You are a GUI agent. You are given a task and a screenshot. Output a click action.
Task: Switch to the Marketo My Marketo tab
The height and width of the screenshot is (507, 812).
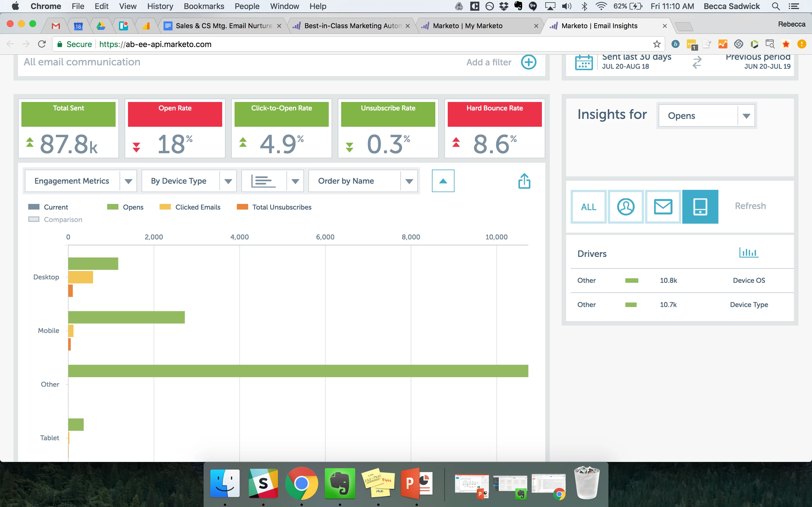(467, 26)
